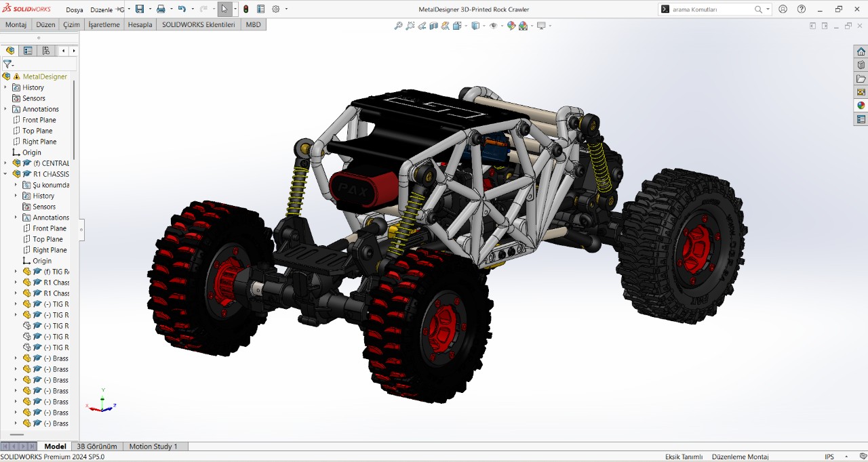Click the Undo arrow icon
Image resolution: width=868 pixels, height=462 pixels.
tap(182, 9)
